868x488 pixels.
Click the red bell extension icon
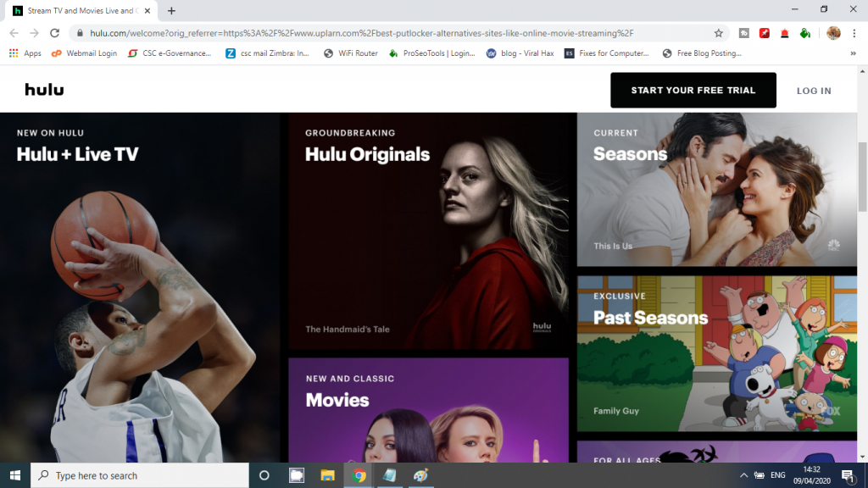(x=784, y=33)
